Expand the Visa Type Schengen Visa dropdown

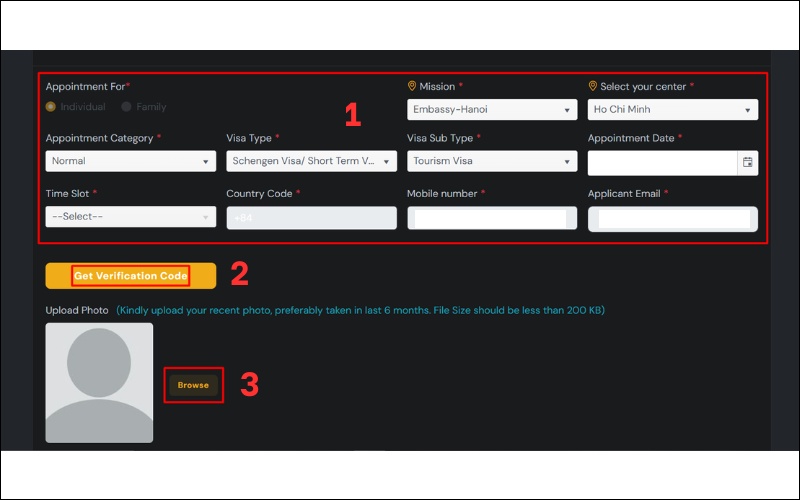pos(311,161)
